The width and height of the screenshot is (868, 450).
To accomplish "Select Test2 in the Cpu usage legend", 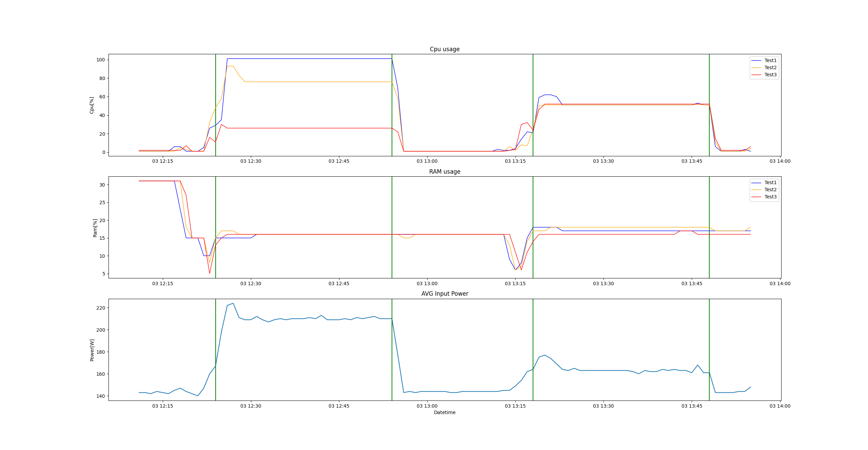I will coord(770,67).
